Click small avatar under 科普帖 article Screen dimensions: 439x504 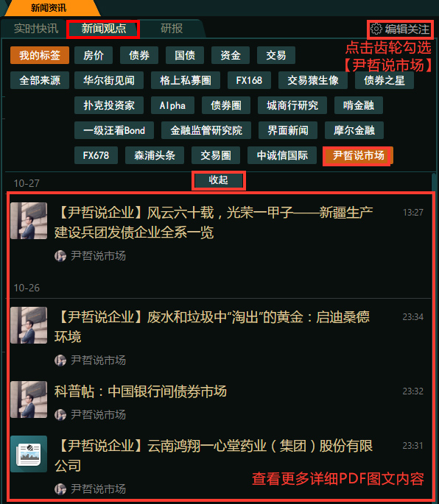60,415
